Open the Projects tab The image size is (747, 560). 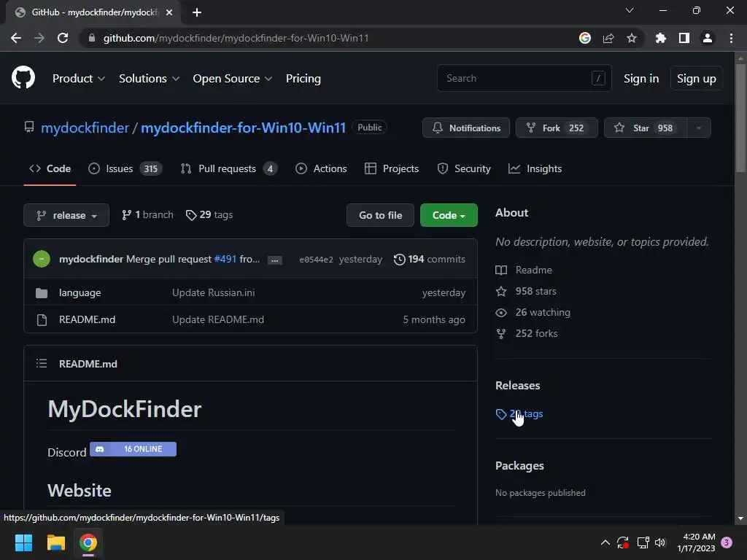pyautogui.click(x=392, y=168)
